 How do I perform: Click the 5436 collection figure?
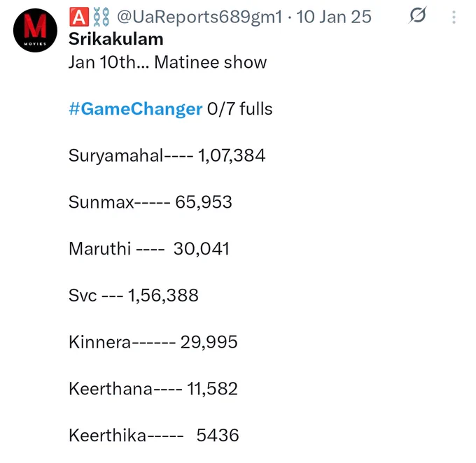[218, 436]
